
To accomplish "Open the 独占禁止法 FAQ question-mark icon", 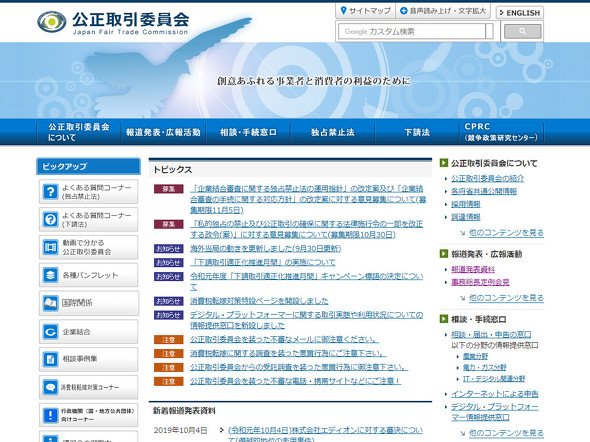I will [50, 191].
